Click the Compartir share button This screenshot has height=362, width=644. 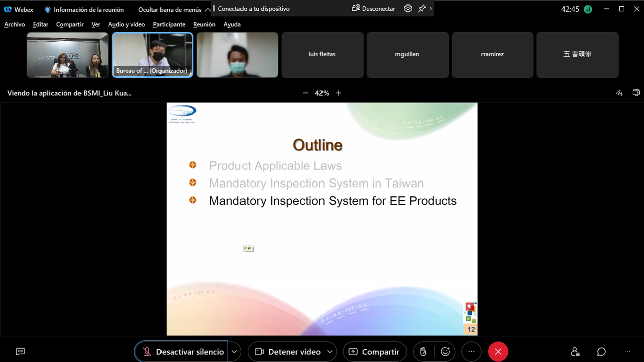click(375, 352)
